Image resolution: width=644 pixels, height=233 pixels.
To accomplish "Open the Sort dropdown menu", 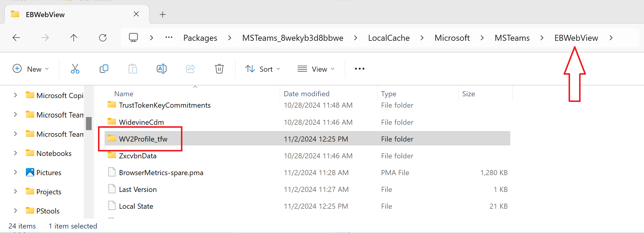I will [263, 69].
